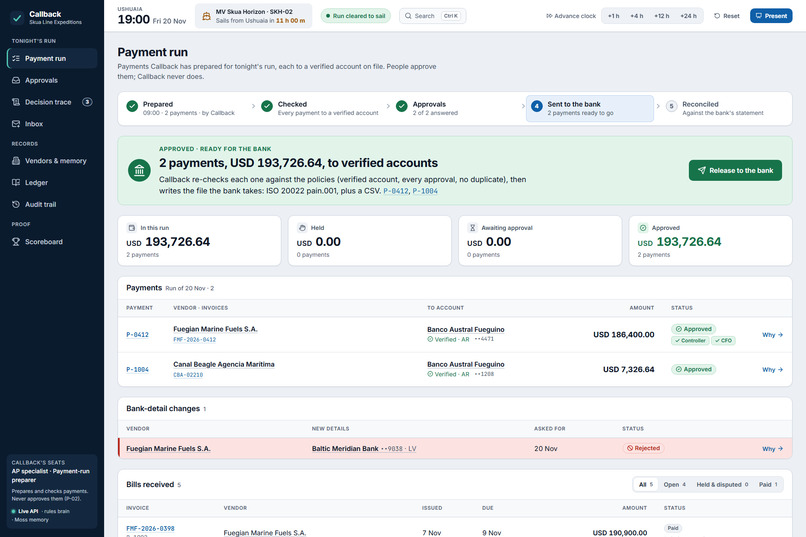Advance the clock by +24 h
Screen dimensions: 806x537
[688, 16]
